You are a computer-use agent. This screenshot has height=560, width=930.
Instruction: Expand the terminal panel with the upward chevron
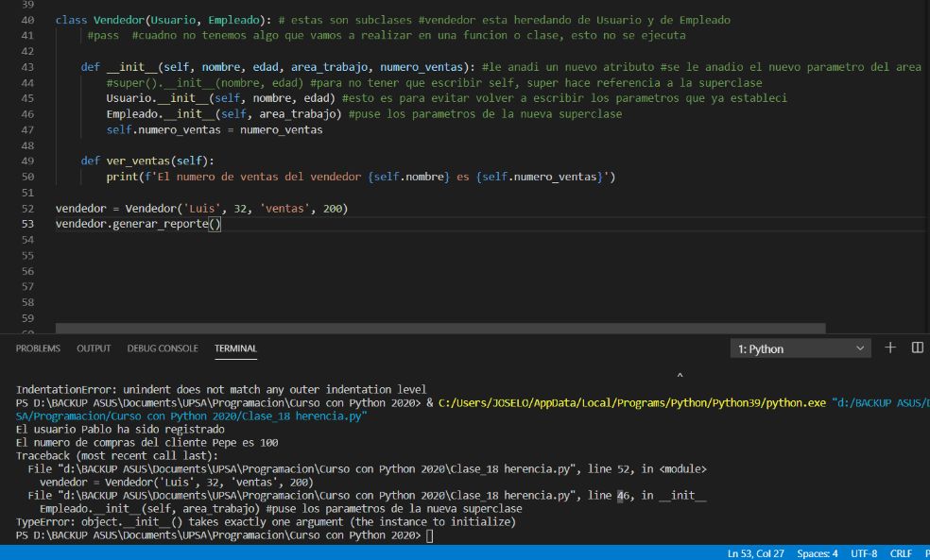click(x=679, y=375)
